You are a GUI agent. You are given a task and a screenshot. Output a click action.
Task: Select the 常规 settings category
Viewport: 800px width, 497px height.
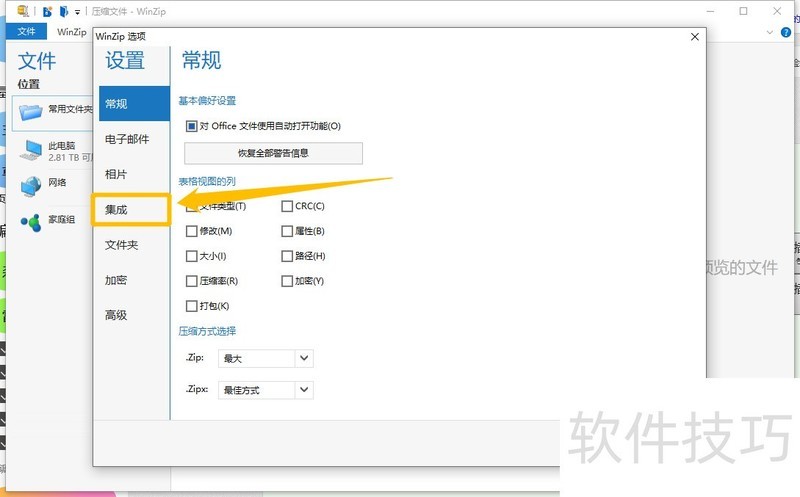coord(134,104)
